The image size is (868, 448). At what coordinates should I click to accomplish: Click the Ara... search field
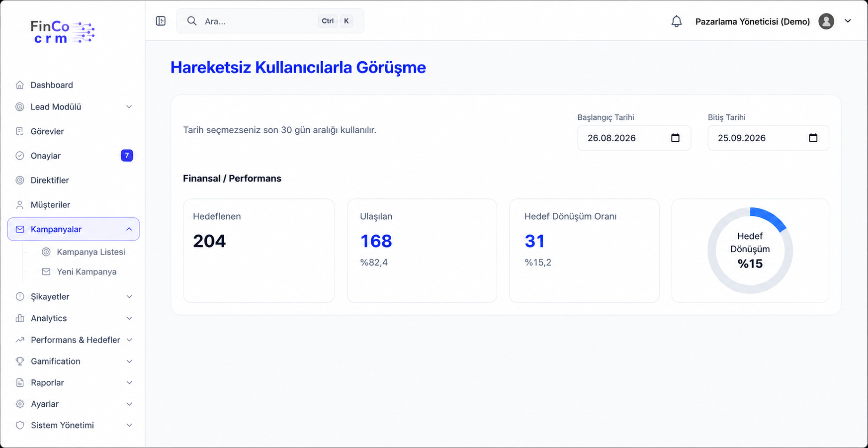pos(270,21)
